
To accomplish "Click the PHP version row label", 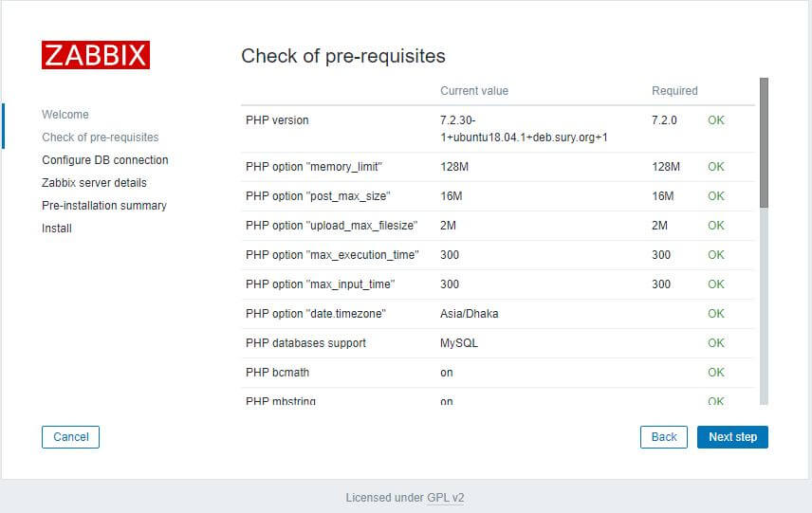I will coord(277,120).
